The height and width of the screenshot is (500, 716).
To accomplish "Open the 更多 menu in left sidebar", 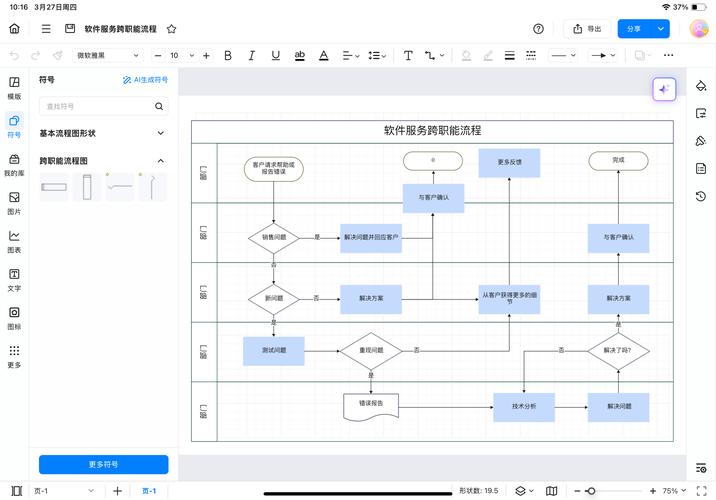I will tap(14, 356).
